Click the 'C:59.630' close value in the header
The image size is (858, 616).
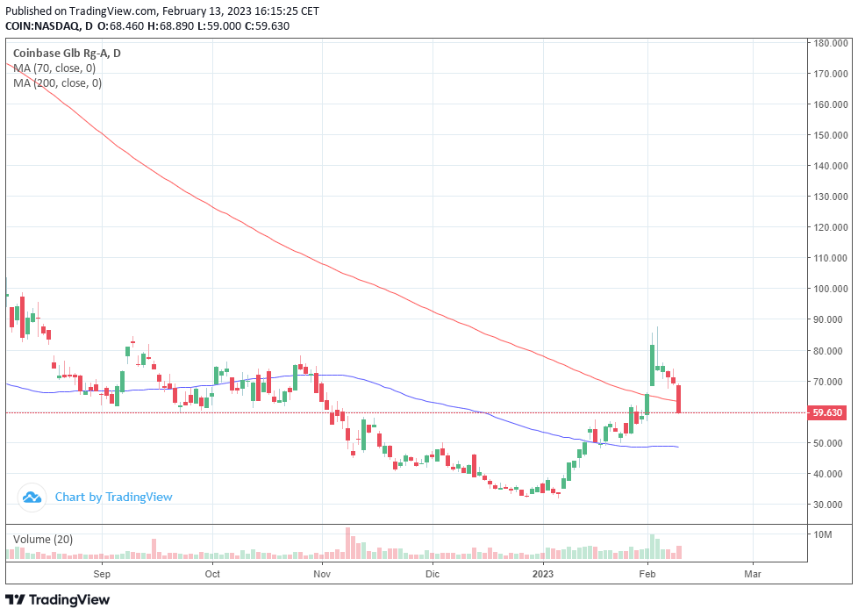[x=267, y=25]
